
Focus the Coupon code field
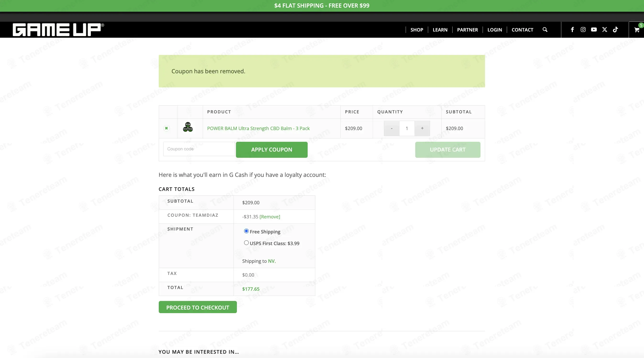pos(199,149)
